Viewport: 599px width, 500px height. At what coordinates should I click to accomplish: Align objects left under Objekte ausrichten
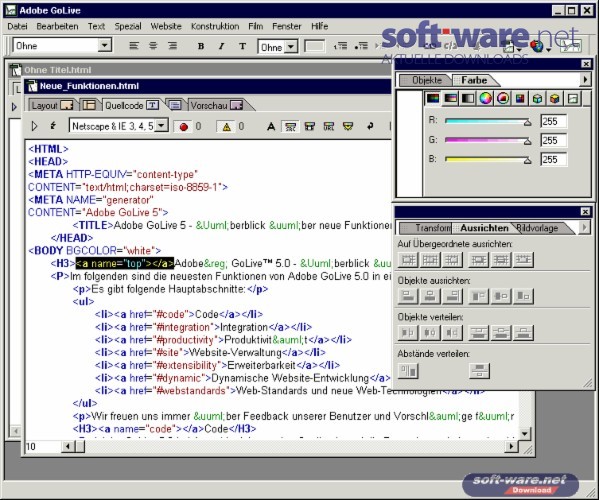(x=408, y=296)
